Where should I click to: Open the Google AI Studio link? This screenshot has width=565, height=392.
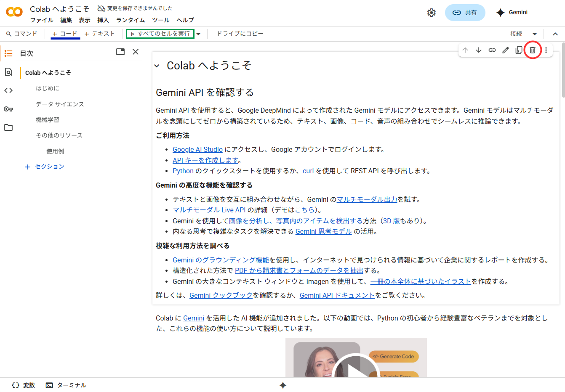[197, 149]
